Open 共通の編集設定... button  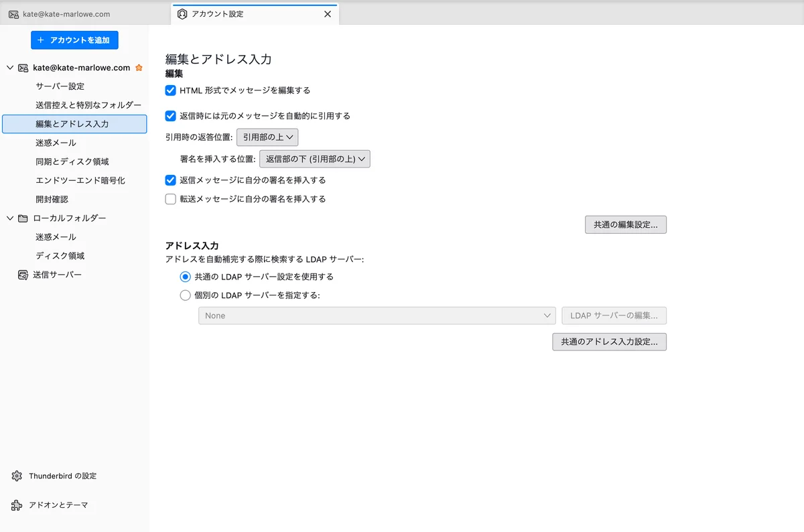coord(626,225)
